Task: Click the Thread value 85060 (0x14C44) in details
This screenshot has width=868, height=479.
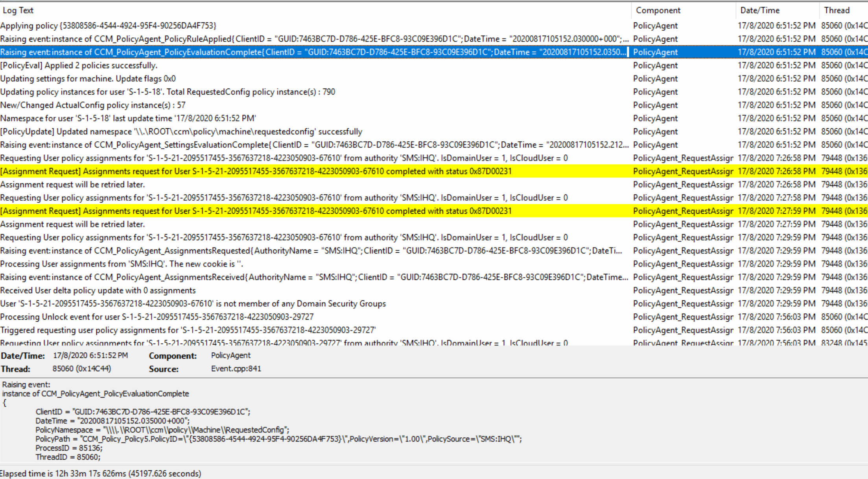Action: (82, 369)
